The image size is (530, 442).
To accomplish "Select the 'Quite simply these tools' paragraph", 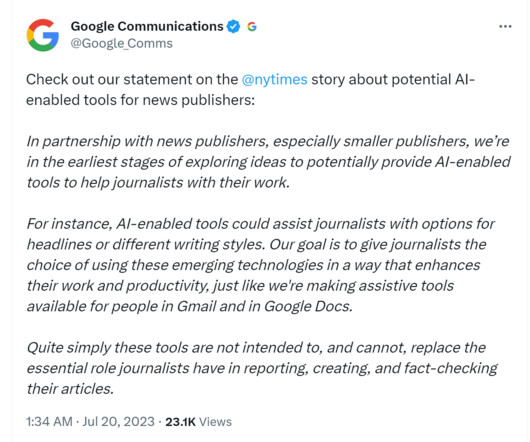I will coord(262,368).
